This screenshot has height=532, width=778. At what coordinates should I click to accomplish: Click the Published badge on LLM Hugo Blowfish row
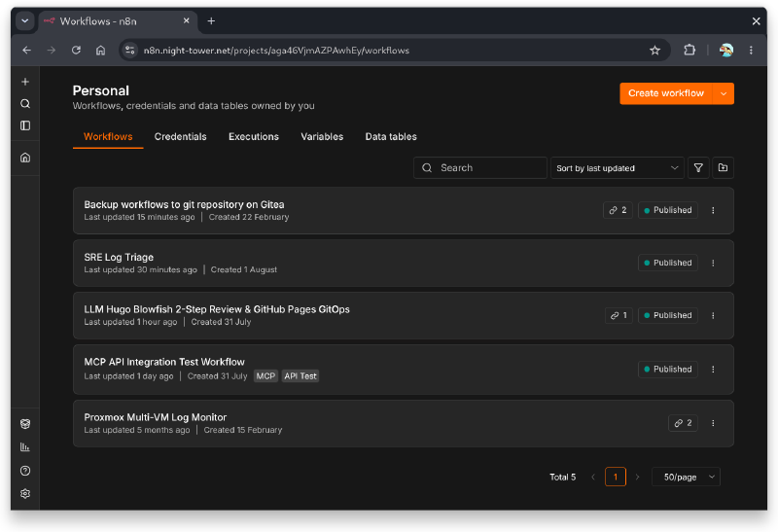tap(668, 316)
